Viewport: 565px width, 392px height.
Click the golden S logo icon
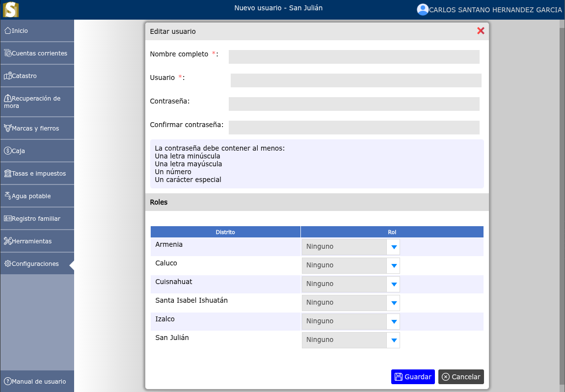pos(10,9)
